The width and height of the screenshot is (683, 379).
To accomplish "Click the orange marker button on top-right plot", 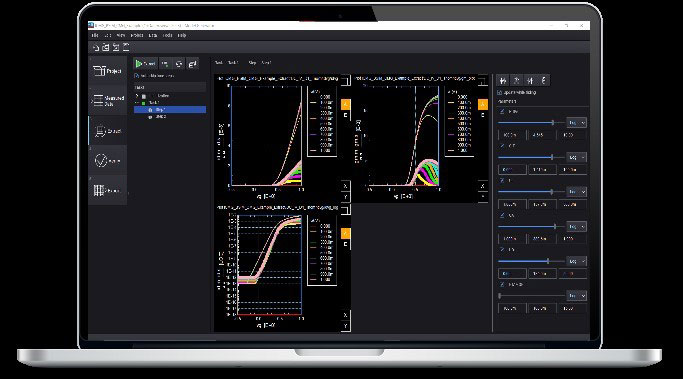I will 483,104.
